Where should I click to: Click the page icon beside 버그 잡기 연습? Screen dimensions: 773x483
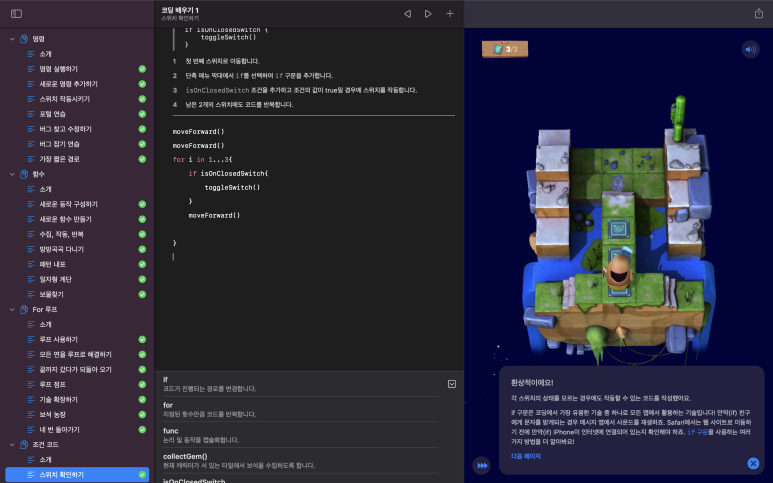pos(31,144)
